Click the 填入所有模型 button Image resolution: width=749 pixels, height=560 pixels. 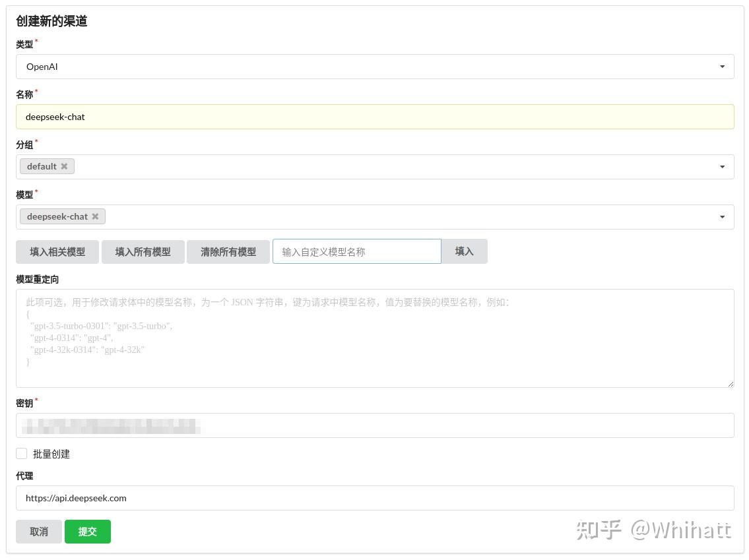tap(143, 251)
